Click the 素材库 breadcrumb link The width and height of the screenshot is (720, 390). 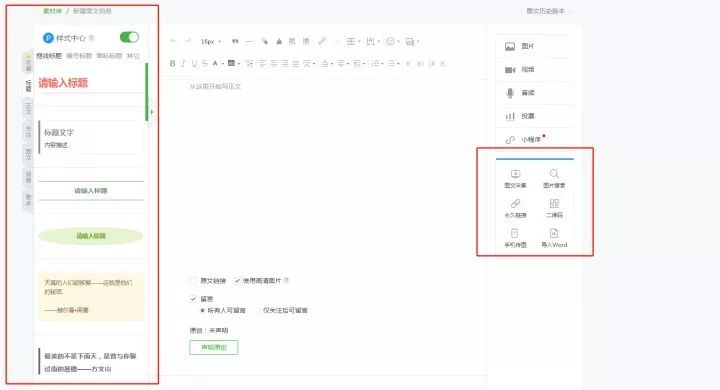[52, 11]
